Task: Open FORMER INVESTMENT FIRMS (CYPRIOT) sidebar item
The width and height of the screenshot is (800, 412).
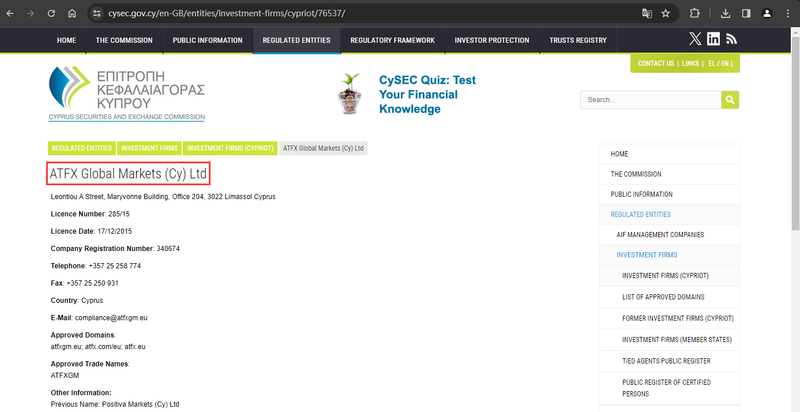Action: [x=669, y=318]
